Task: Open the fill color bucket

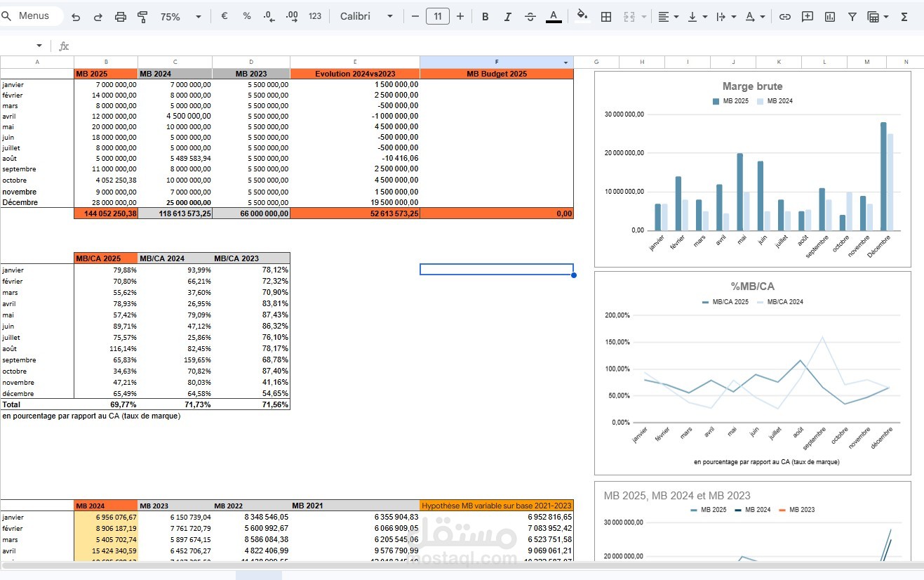Action: (582, 16)
